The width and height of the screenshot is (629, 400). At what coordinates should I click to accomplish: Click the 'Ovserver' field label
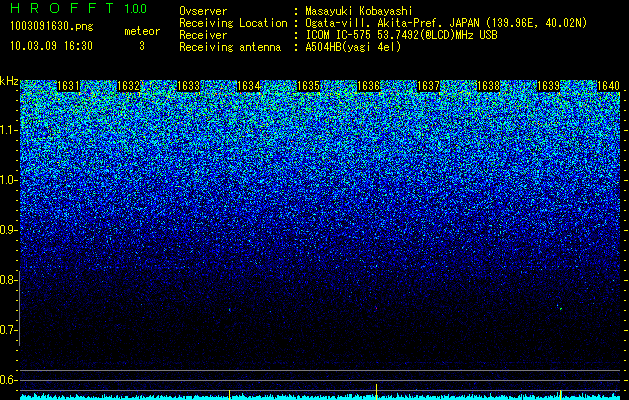tap(203, 11)
